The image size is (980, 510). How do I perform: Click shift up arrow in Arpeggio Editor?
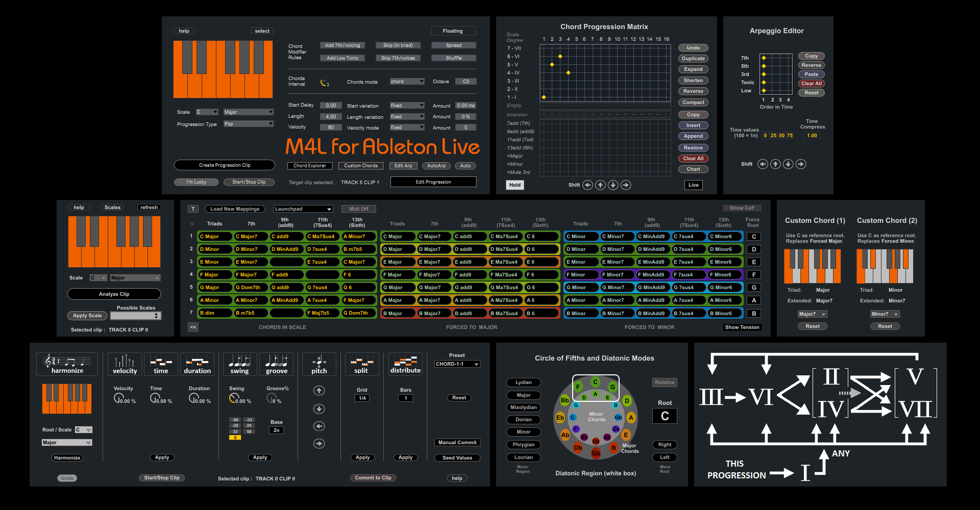point(775,164)
